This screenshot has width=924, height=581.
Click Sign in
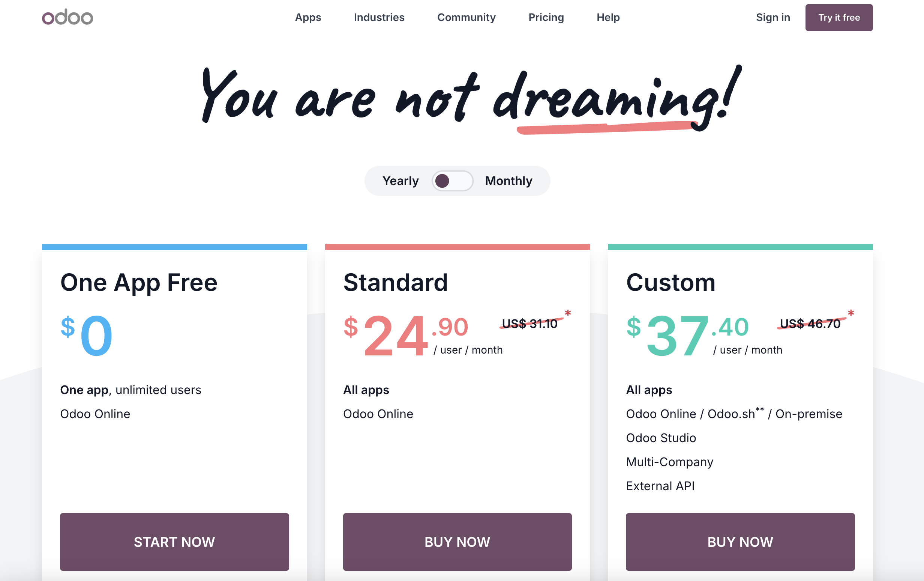[772, 17]
